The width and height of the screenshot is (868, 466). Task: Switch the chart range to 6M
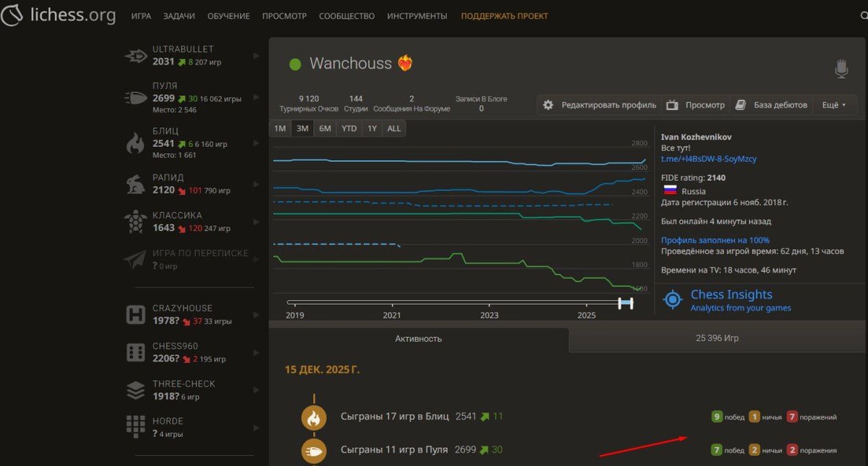325,128
